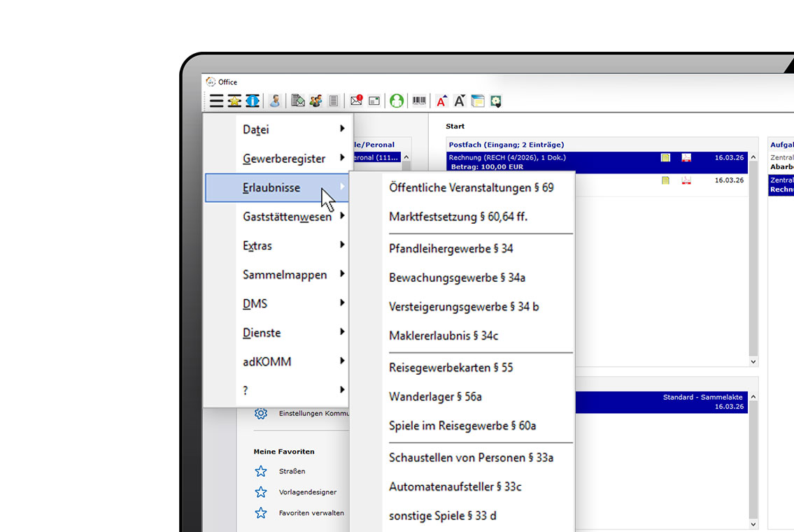Expand the Sammelmappen submenu arrow
Viewport: 794px width, 532px height.
tap(342, 274)
